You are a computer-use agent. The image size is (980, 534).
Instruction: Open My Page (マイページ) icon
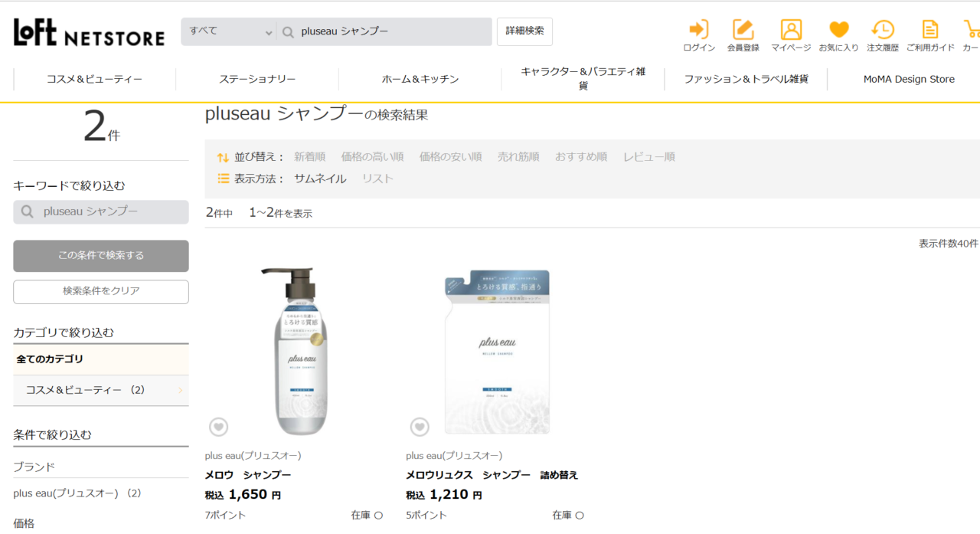pyautogui.click(x=791, y=30)
